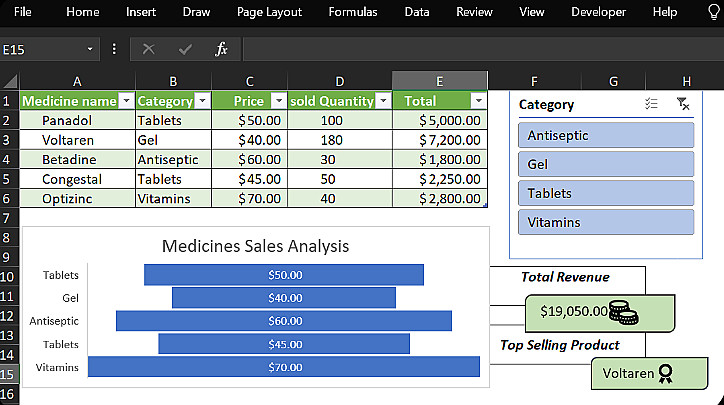The height and width of the screenshot is (405, 724).
Task: Expand the Name Box dropdown arrow
Action: (x=90, y=49)
